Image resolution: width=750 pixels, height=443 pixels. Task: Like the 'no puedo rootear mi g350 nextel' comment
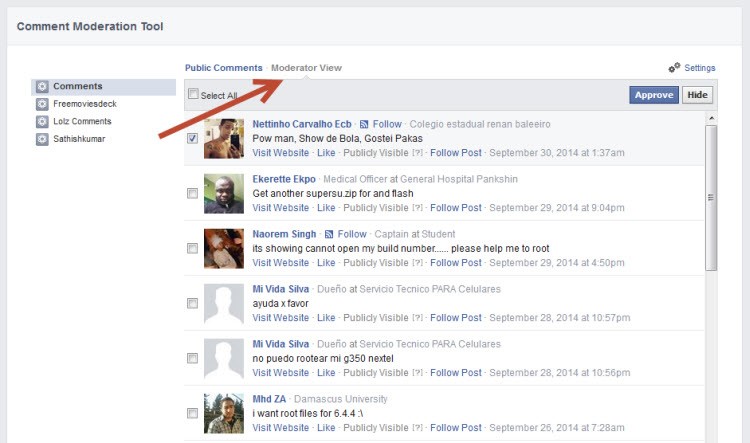coord(326,373)
